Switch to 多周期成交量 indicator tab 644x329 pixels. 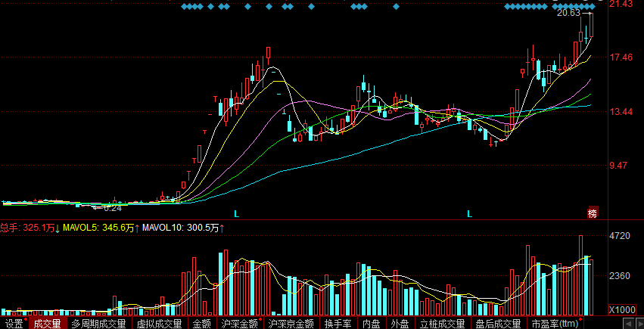[98, 324]
